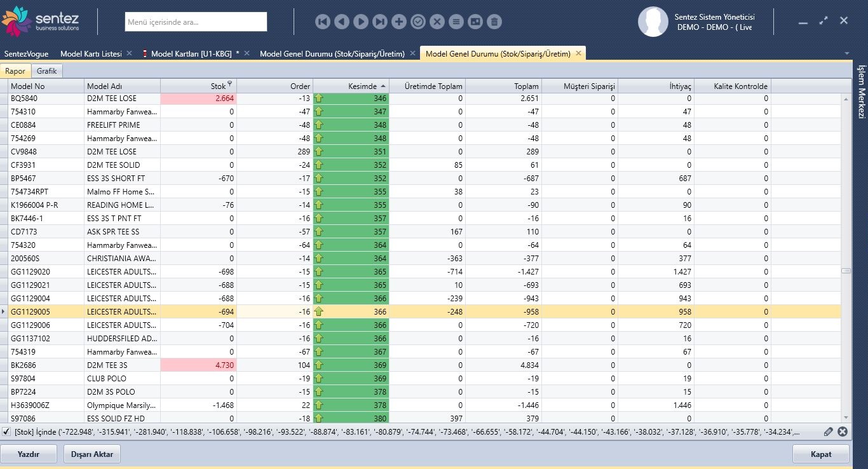The height and width of the screenshot is (469, 868).
Task: Select the pink Stok cell 4.730
Action: 198,365
